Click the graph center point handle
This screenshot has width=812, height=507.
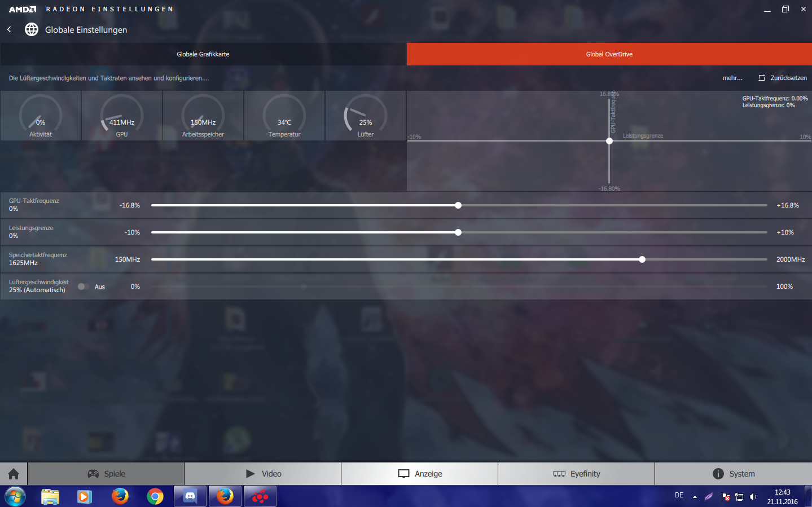click(609, 141)
